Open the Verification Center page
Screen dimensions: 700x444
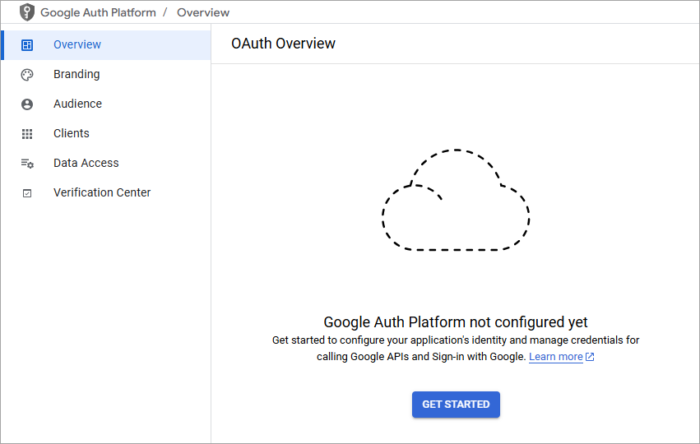[x=106, y=193]
